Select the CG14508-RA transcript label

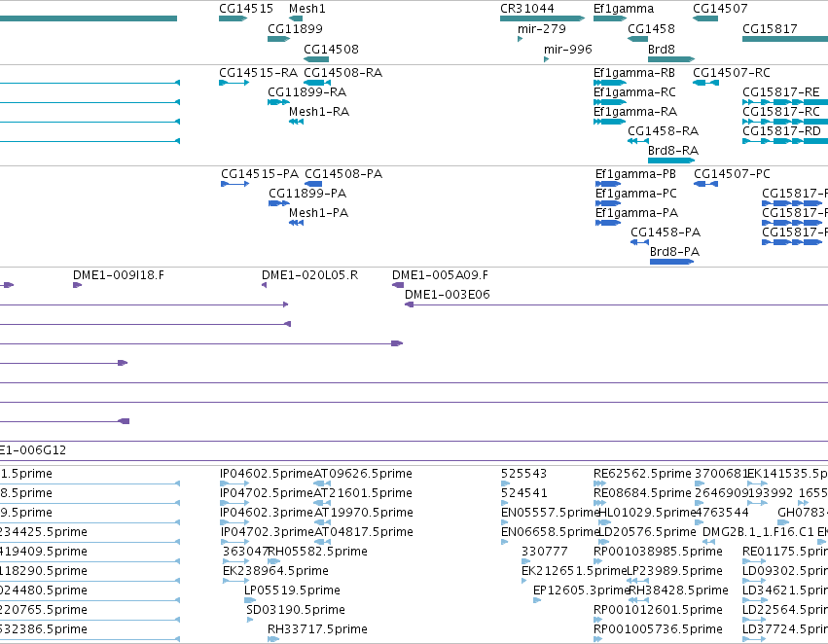point(343,72)
